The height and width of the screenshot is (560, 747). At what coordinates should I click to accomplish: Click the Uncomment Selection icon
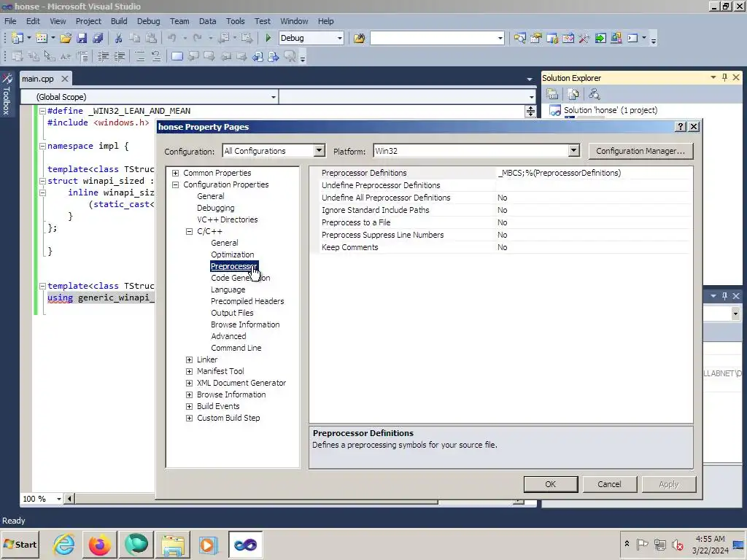(x=156, y=57)
